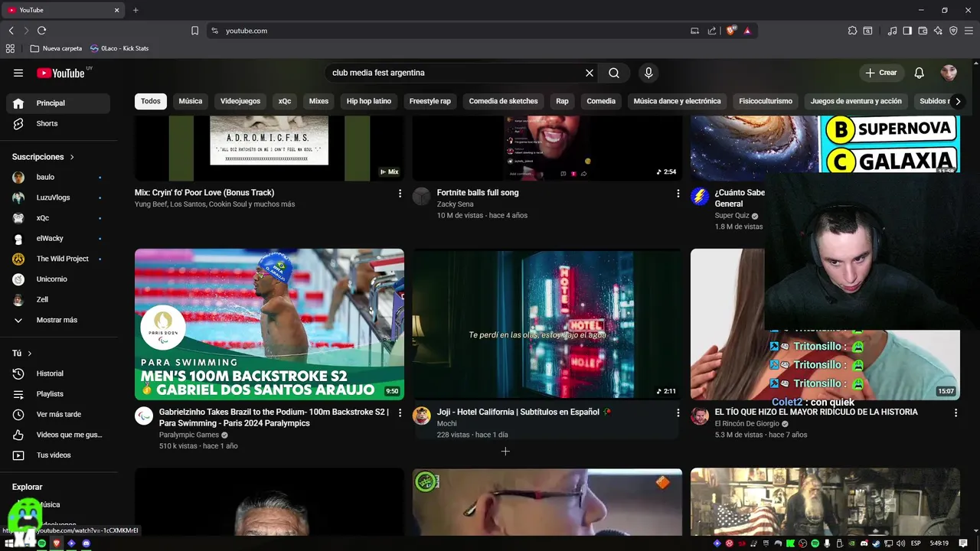The height and width of the screenshot is (551, 980).
Task: Open the elWacky channel subscription
Action: (58, 239)
